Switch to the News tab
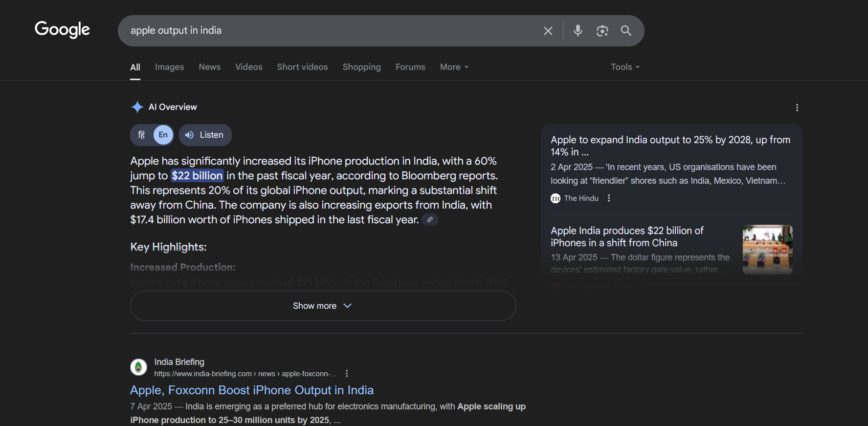Viewport: 868px width, 426px height. (209, 67)
